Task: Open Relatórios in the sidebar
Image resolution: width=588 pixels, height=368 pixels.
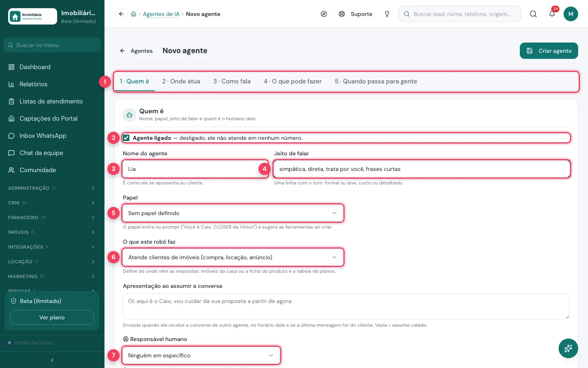Action: point(52,84)
